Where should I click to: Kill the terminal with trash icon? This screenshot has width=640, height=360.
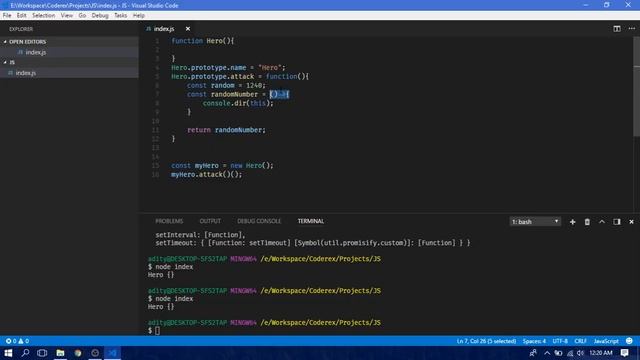pos(587,222)
